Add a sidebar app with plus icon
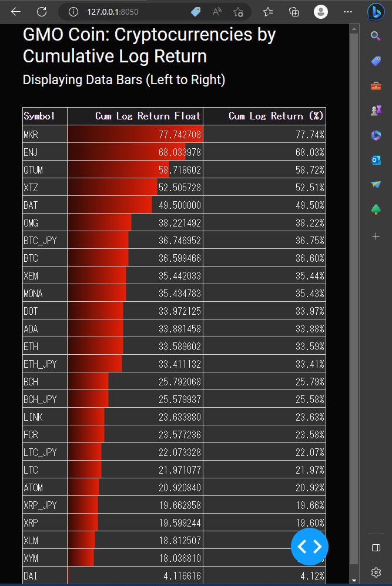The height and width of the screenshot is (586, 392). coord(376,236)
